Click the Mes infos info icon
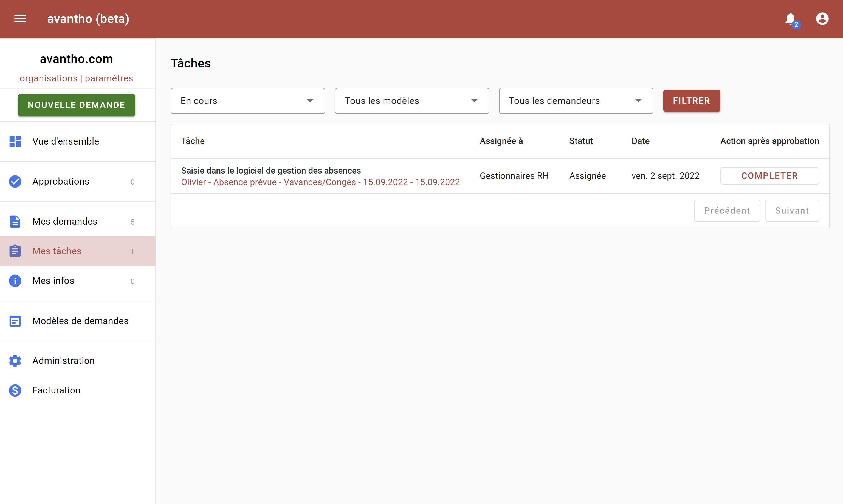The width and height of the screenshot is (843, 504). [x=15, y=281]
